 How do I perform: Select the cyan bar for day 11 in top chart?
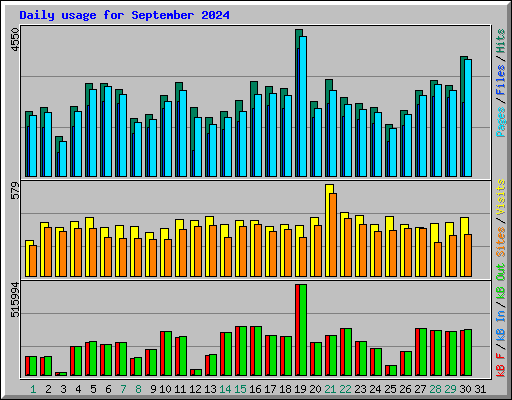(x=183, y=133)
